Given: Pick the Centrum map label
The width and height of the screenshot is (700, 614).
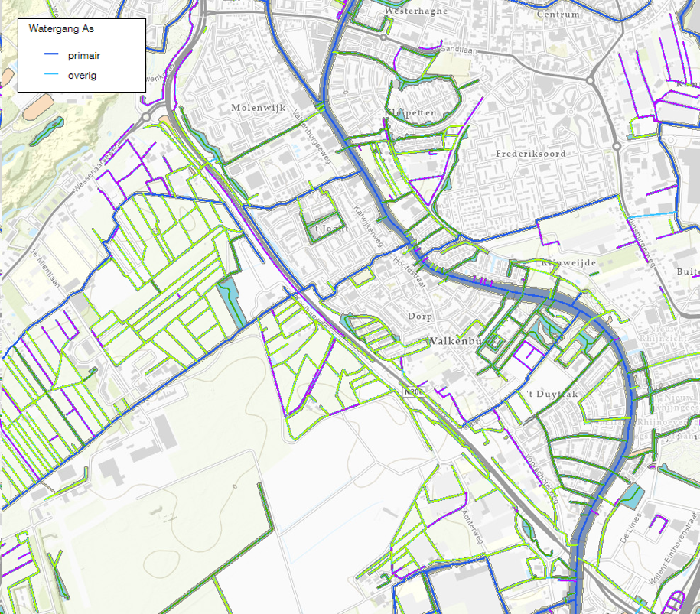Looking at the screenshot, I should [x=558, y=14].
